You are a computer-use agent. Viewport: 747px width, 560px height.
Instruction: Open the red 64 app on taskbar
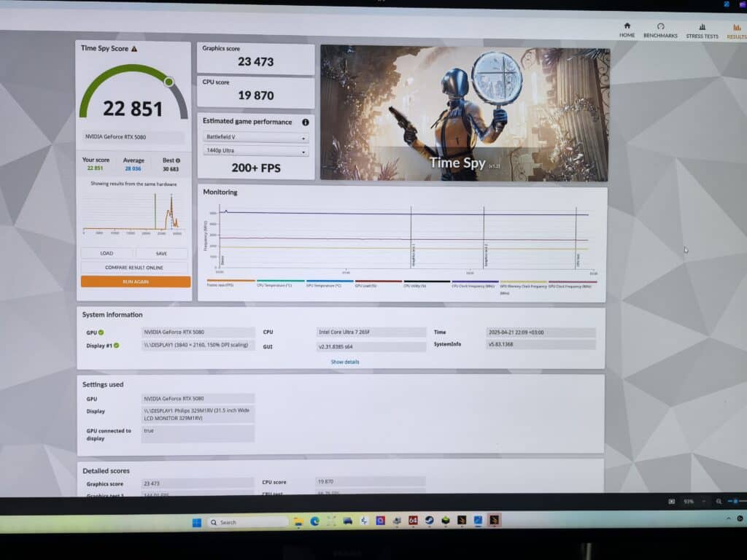413,521
